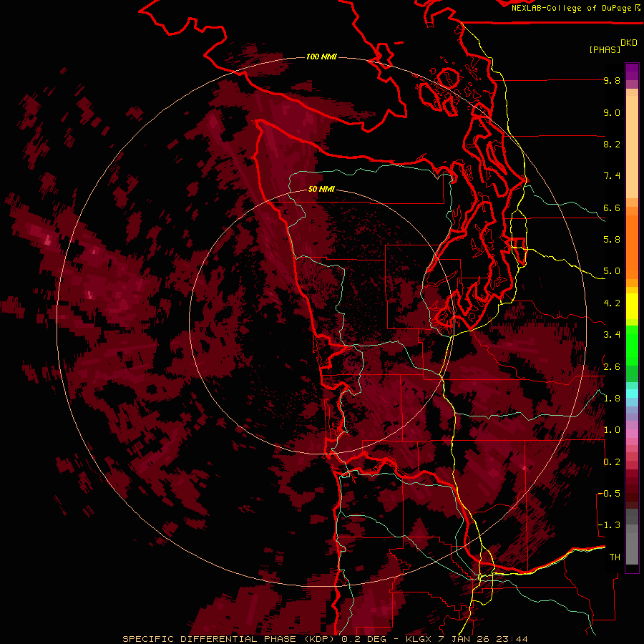Screen dimensions: 644x644
Task: Click the 5.0 color scale value
Action: [x=612, y=271]
